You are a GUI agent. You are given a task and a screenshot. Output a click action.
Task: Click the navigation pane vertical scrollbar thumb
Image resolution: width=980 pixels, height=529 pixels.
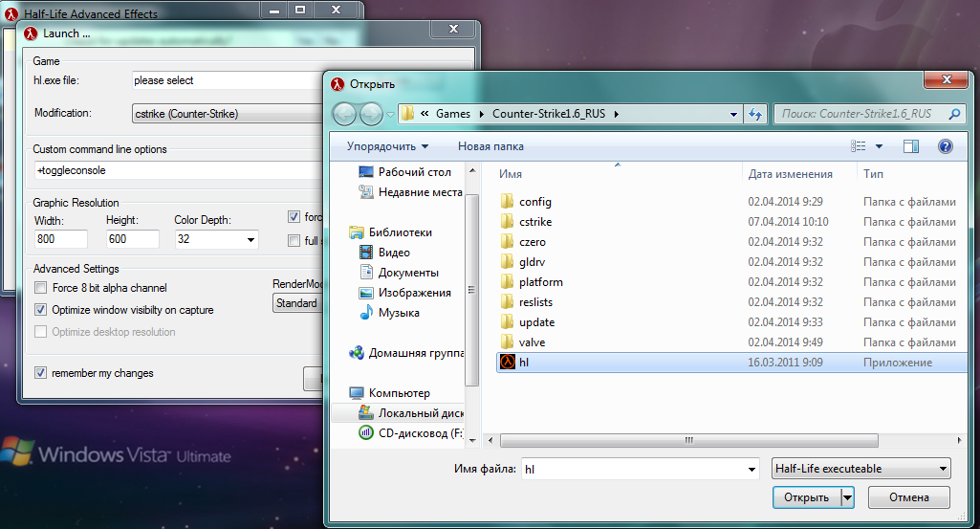[x=472, y=290]
